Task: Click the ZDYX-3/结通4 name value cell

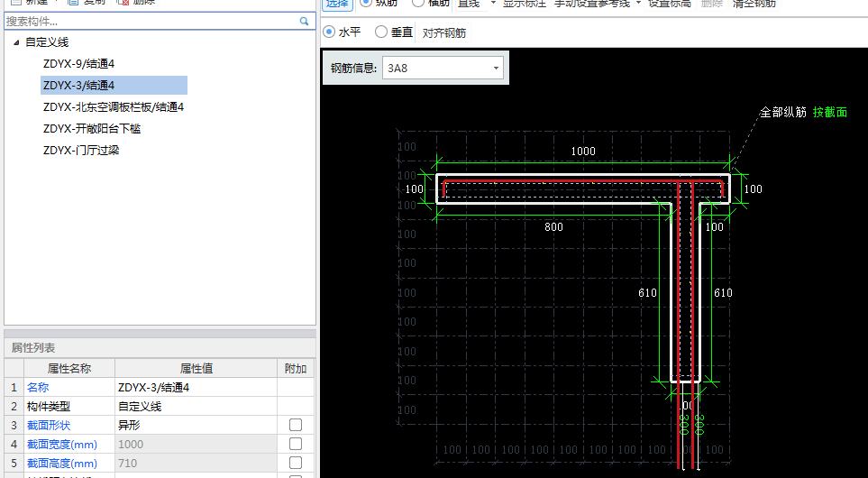Action: coord(196,387)
